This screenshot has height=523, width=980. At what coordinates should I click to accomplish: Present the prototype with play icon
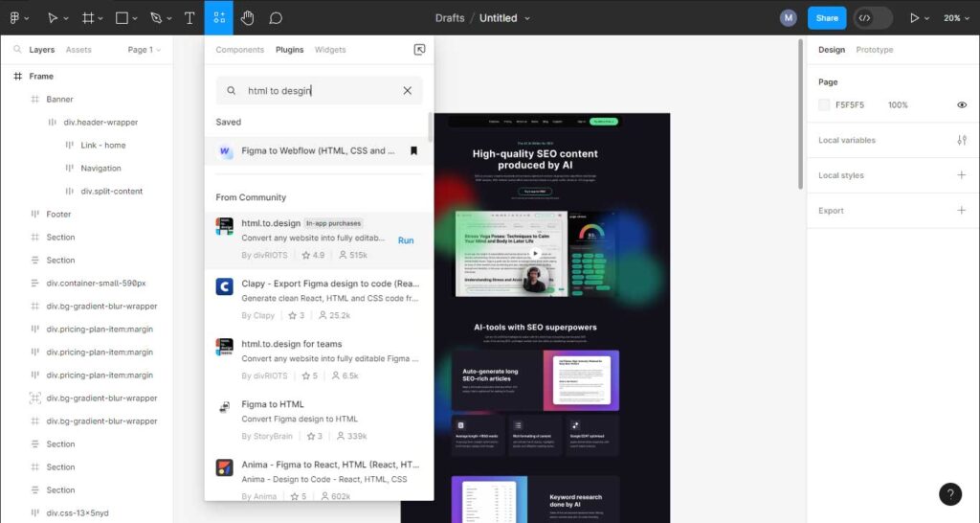pos(914,18)
